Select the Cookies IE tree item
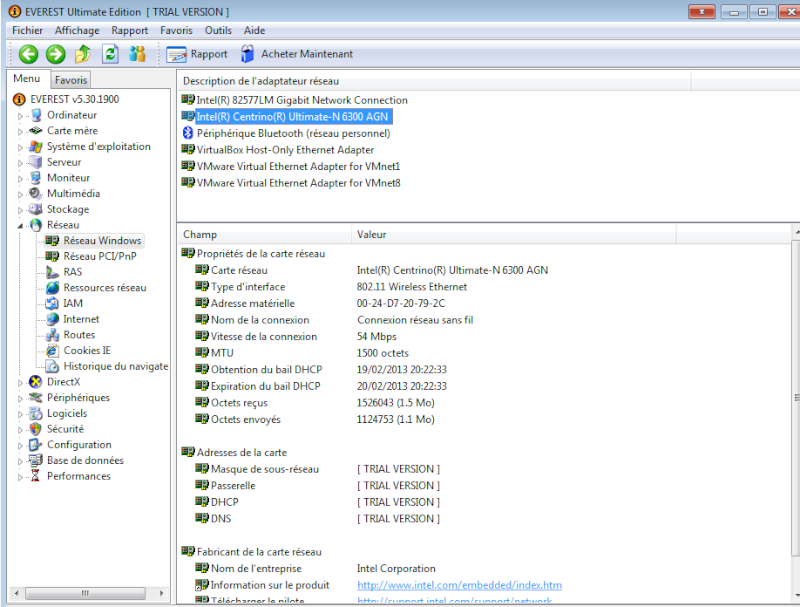The width and height of the screenshot is (800, 607). pos(87,351)
